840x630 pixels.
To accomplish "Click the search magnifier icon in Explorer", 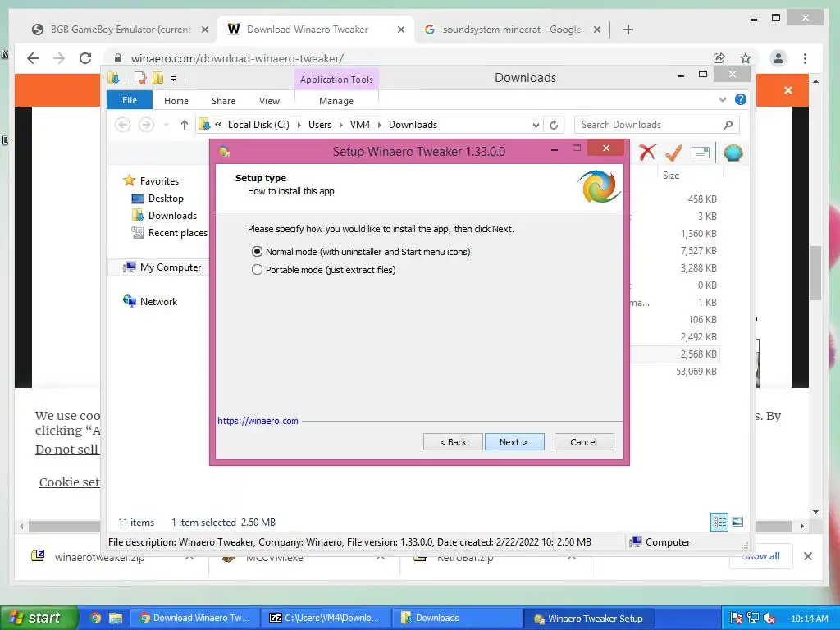I will 728,125.
